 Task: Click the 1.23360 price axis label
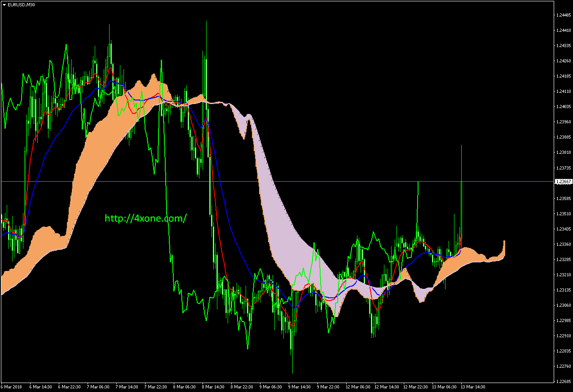point(563,244)
